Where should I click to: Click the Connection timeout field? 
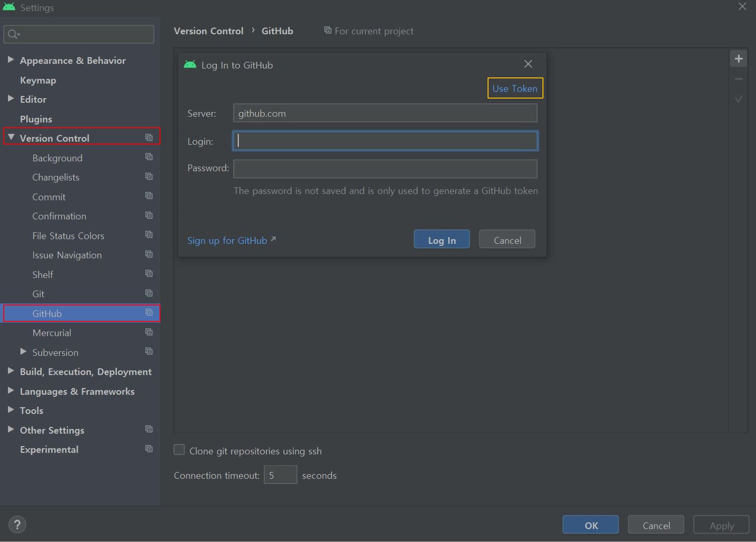(x=280, y=475)
